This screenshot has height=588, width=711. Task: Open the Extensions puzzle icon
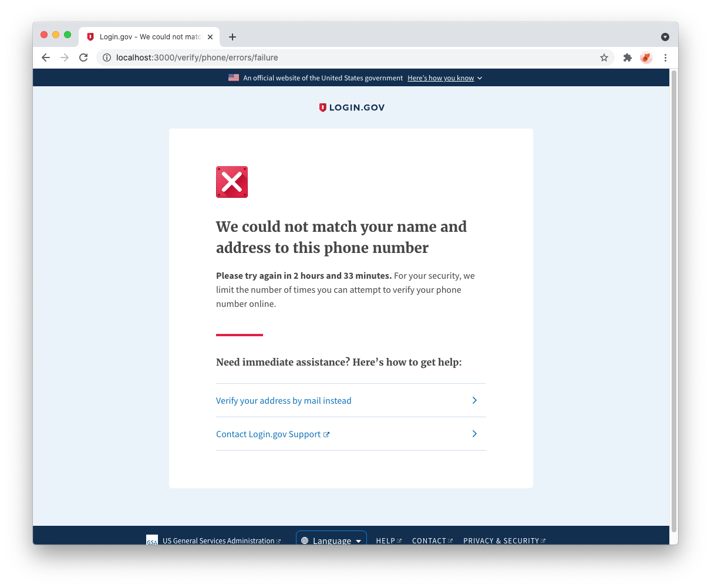pyautogui.click(x=628, y=58)
